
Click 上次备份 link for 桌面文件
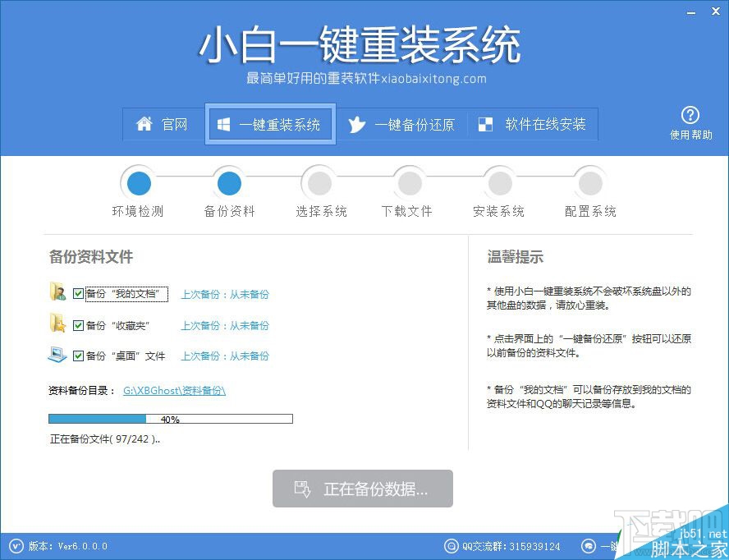click(x=225, y=356)
